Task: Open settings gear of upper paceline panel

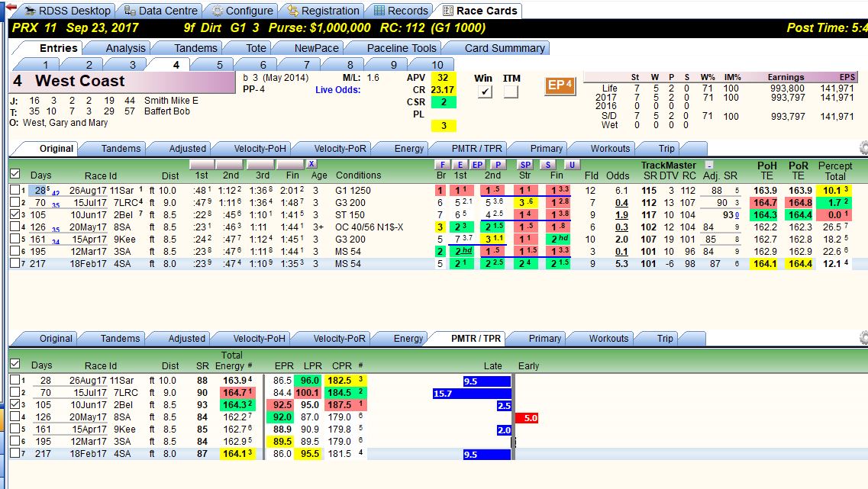Action: point(863,148)
